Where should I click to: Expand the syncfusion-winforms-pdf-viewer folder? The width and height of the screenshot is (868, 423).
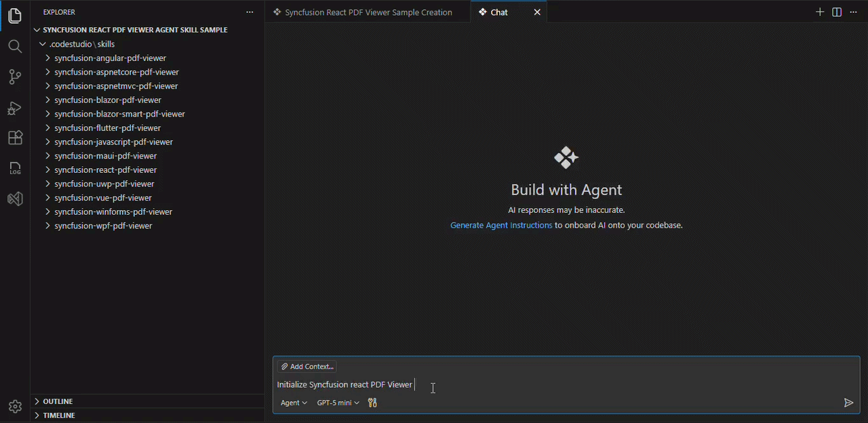click(148, 212)
